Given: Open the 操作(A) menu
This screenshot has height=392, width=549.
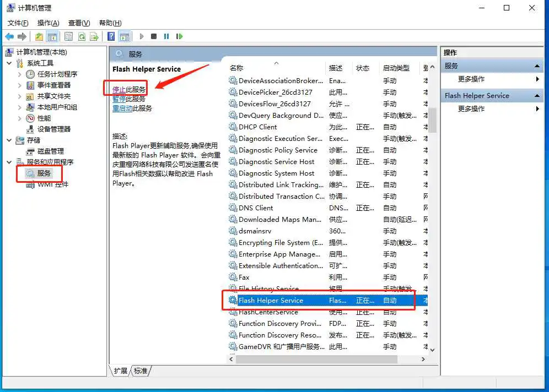Looking at the screenshot, I should tap(49, 23).
